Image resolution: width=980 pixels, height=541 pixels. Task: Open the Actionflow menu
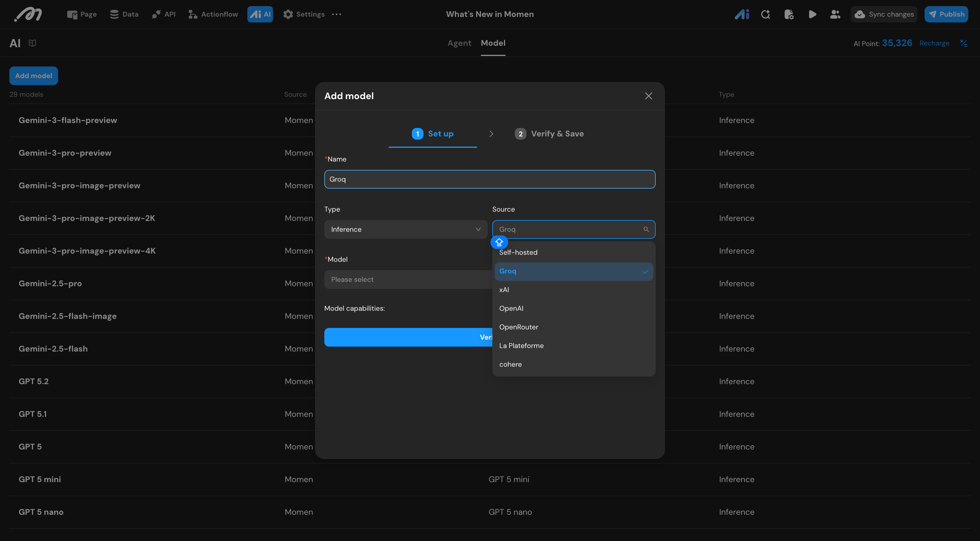pyautogui.click(x=213, y=15)
